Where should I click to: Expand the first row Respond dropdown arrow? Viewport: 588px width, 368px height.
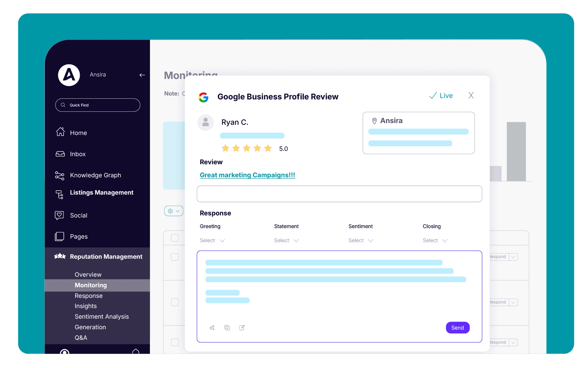(x=514, y=257)
